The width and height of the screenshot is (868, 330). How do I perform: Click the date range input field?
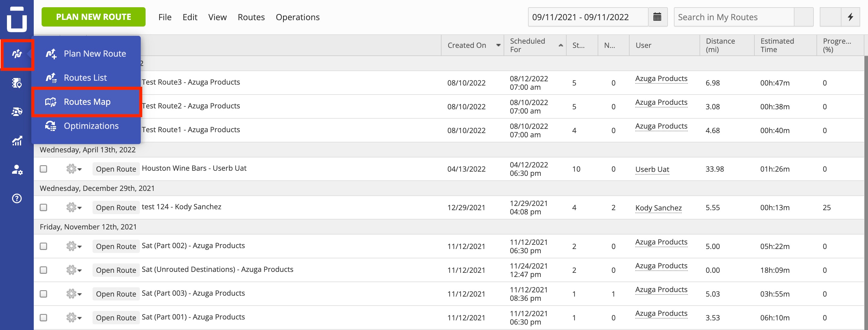[588, 17]
